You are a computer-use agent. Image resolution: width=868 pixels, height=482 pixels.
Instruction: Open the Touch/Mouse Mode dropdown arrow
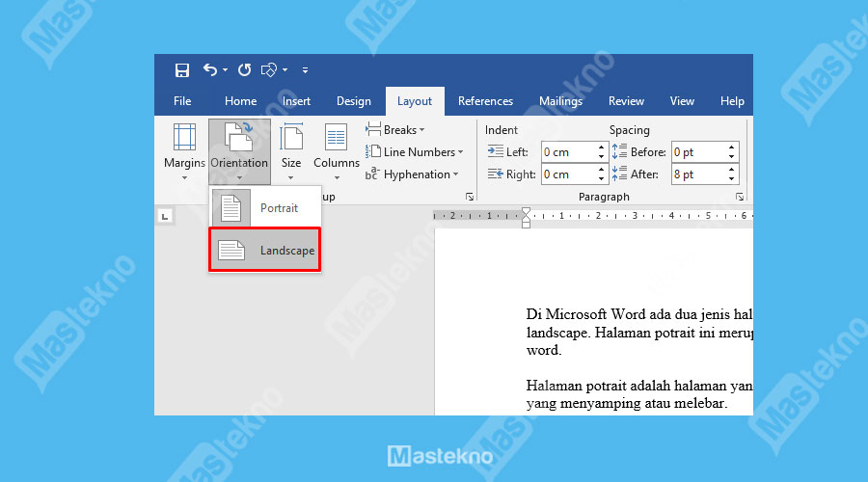pos(285,70)
